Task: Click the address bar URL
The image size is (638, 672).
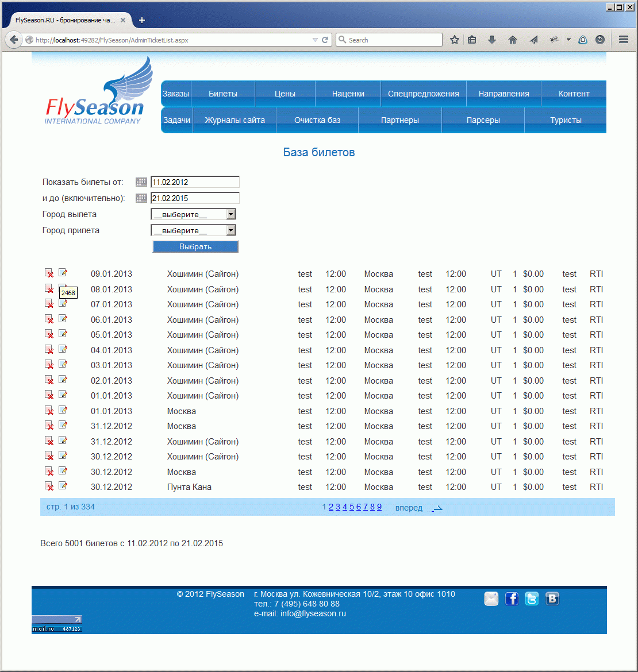Action: coord(112,40)
